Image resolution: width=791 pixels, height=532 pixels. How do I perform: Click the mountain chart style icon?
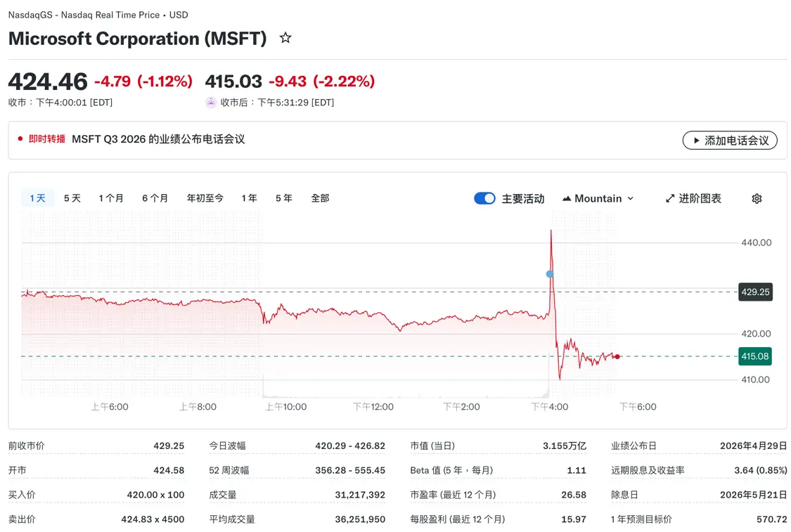[x=567, y=198]
